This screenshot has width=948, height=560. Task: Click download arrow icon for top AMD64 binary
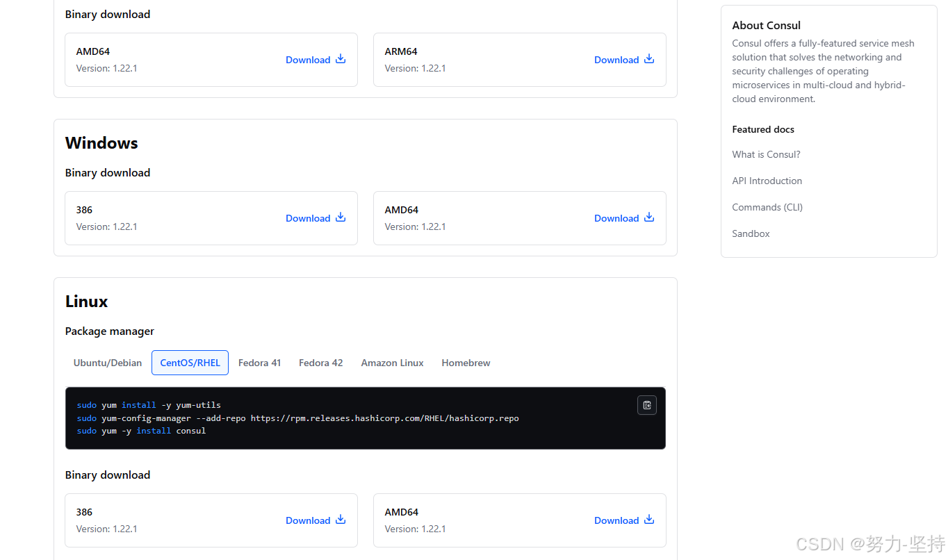[x=341, y=59]
